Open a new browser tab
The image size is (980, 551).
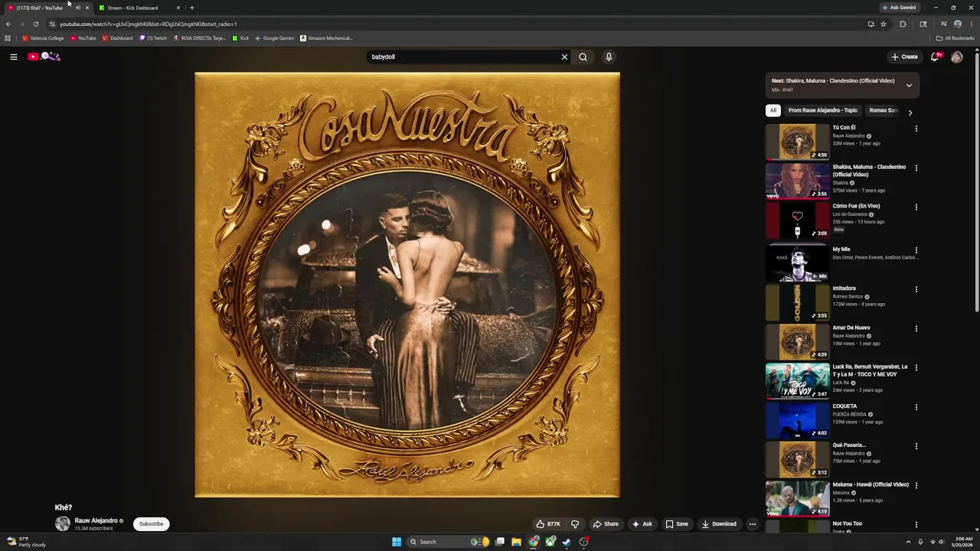click(191, 8)
